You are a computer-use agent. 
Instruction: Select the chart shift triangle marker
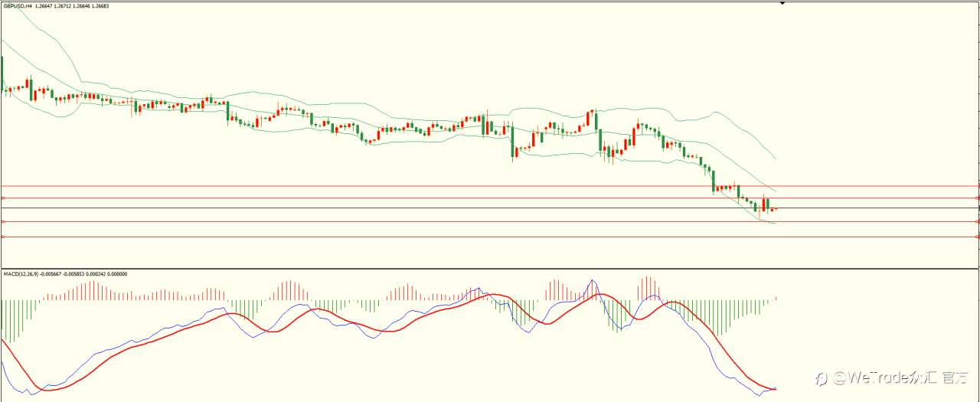point(782,4)
